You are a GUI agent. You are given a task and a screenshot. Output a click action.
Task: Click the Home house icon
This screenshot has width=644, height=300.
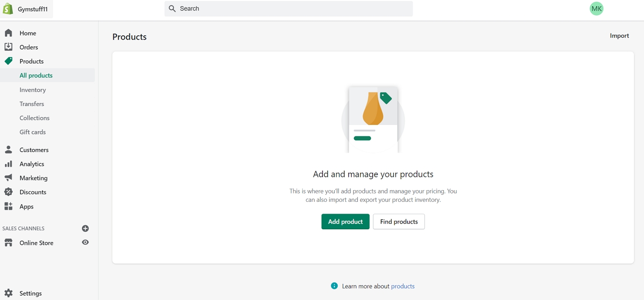[x=8, y=33]
